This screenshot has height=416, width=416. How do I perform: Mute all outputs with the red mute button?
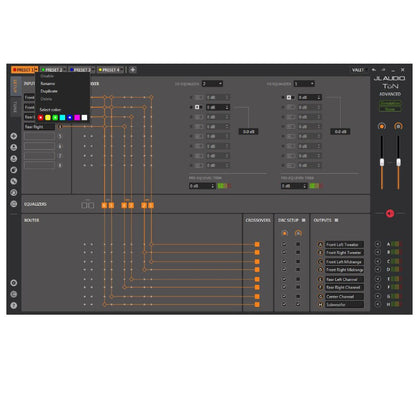click(390, 213)
